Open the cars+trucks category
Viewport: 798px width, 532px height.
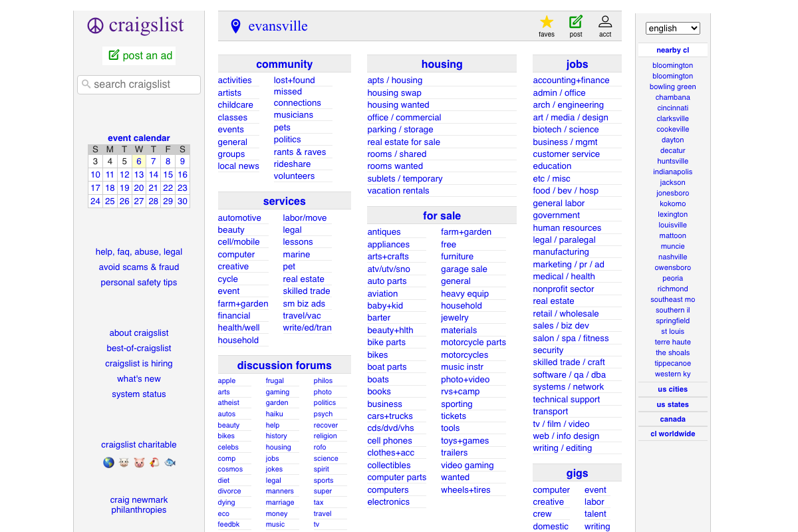click(x=390, y=416)
